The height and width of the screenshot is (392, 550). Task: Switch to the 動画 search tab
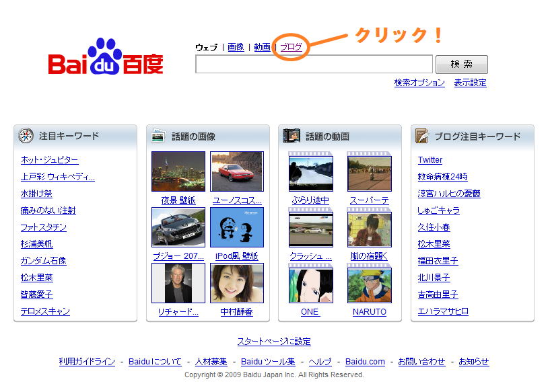click(x=262, y=47)
